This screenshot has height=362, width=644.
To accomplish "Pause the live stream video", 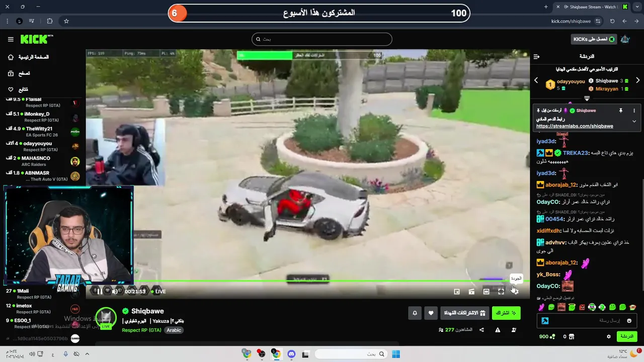I will pos(100,291).
